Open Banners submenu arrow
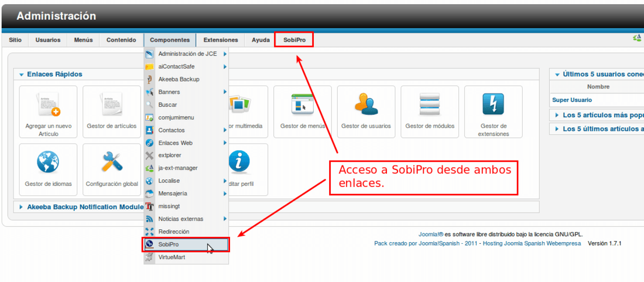The height and width of the screenshot is (282, 644). pyautogui.click(x=225, y=92)
